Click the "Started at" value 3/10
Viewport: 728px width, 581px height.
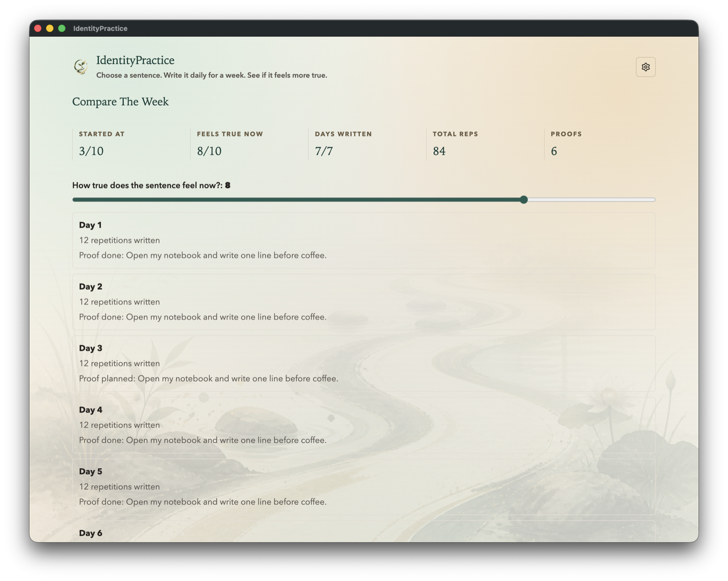91,151
